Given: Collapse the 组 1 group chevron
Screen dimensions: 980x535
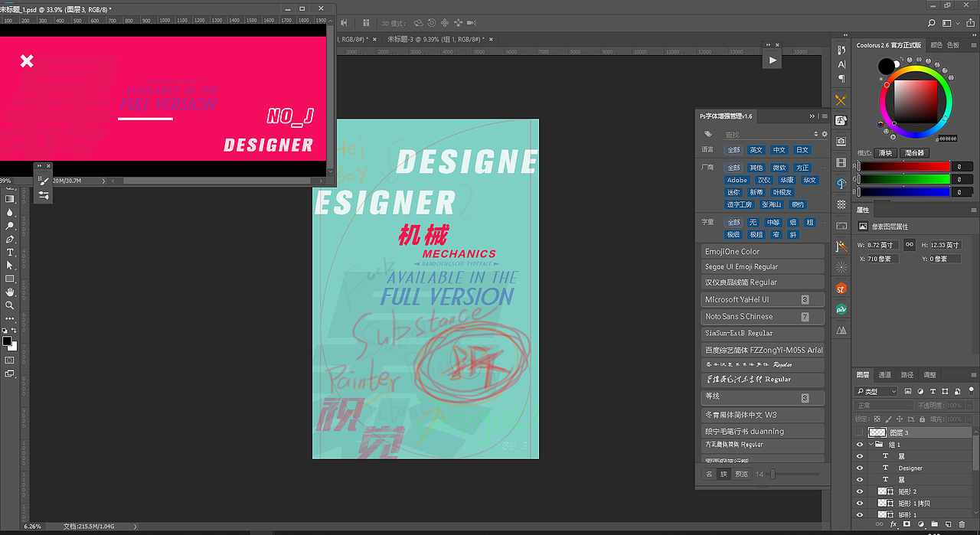Looking at the screenshot, I should 871,444.
